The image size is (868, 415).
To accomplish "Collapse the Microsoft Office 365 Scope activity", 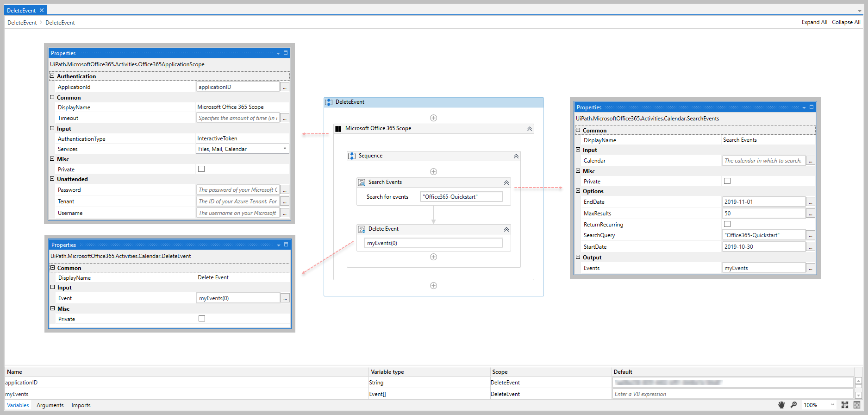I will [x=530, y=129].
